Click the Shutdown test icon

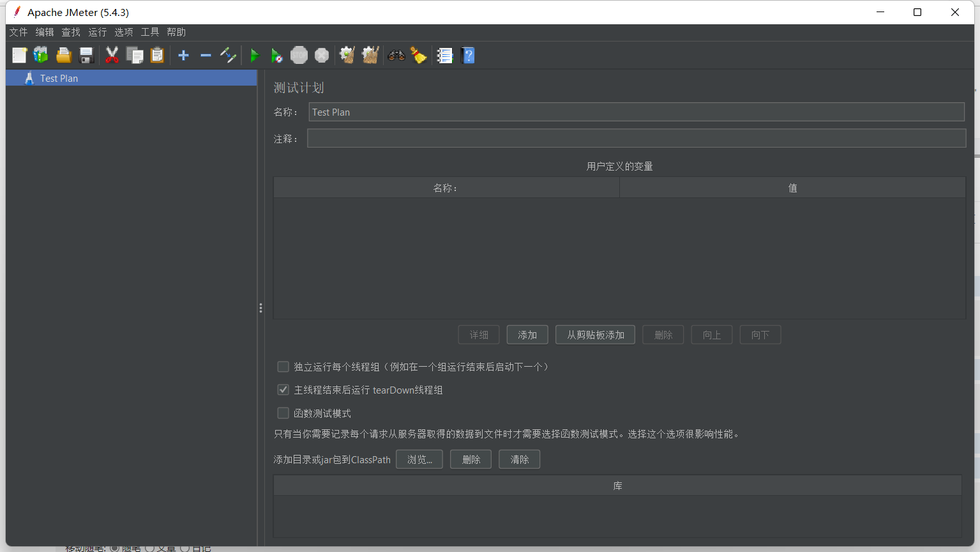pyautogui.click(x=322, y=56)
